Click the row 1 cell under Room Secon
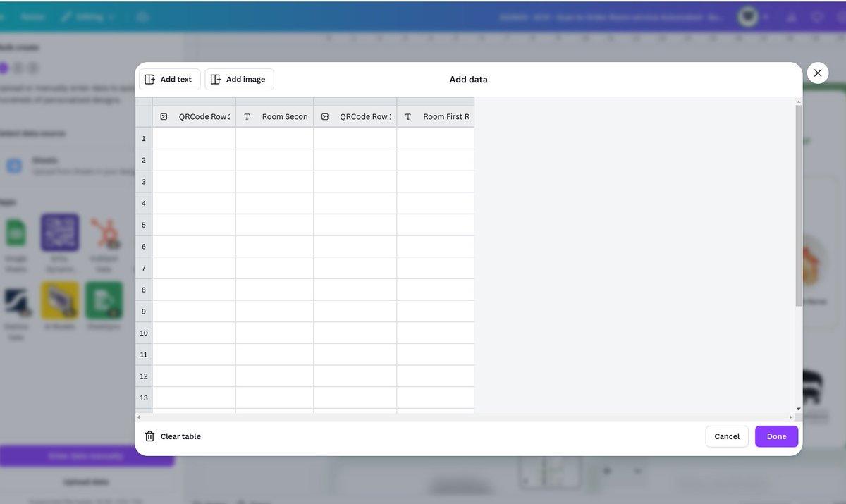Image resolution: width=846 pixels, height=504 pixels. [x=275, y=139]
